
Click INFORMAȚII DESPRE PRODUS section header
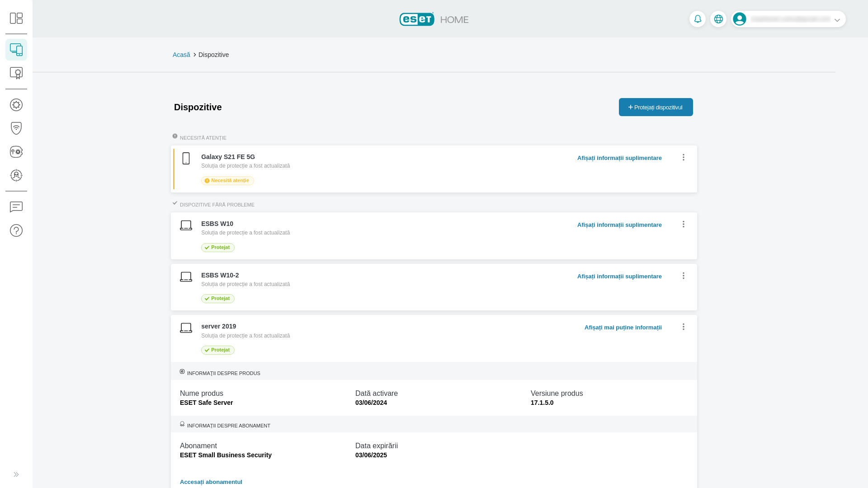click(x=224, y=373)
